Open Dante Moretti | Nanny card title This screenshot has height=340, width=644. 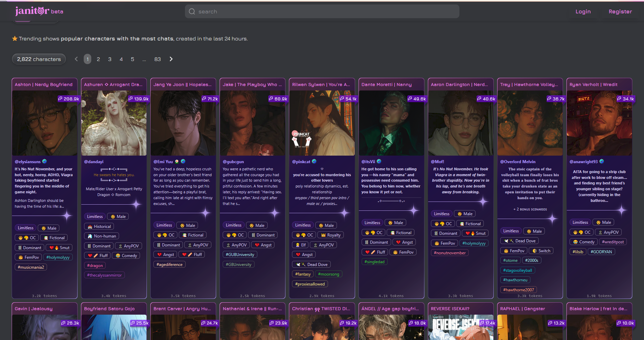pos(386,84)
